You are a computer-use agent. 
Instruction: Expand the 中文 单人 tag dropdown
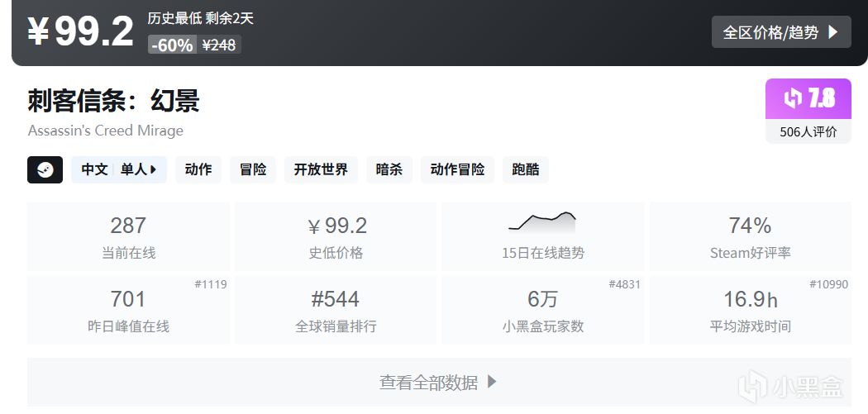(119, 170)
